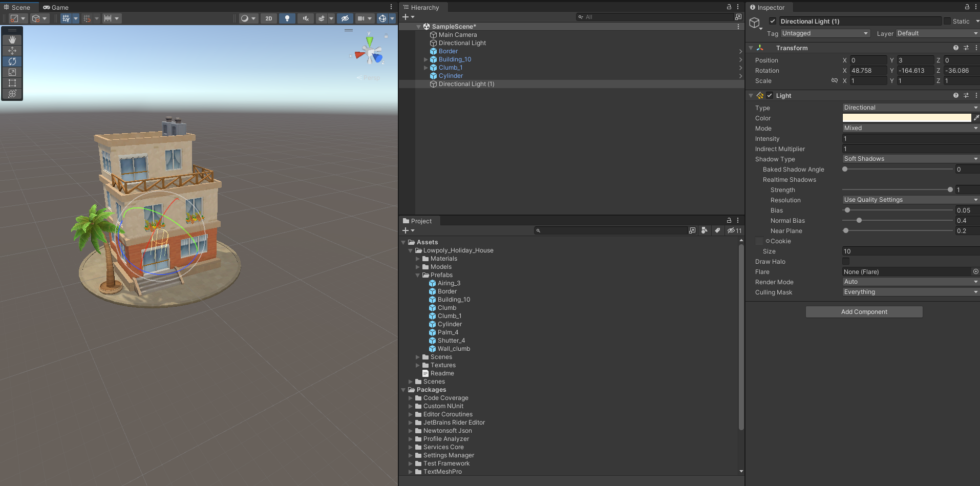This screenshot has height=486, width=980.
Task: Disable the Light component checkbox
Action: pos(770,96)
